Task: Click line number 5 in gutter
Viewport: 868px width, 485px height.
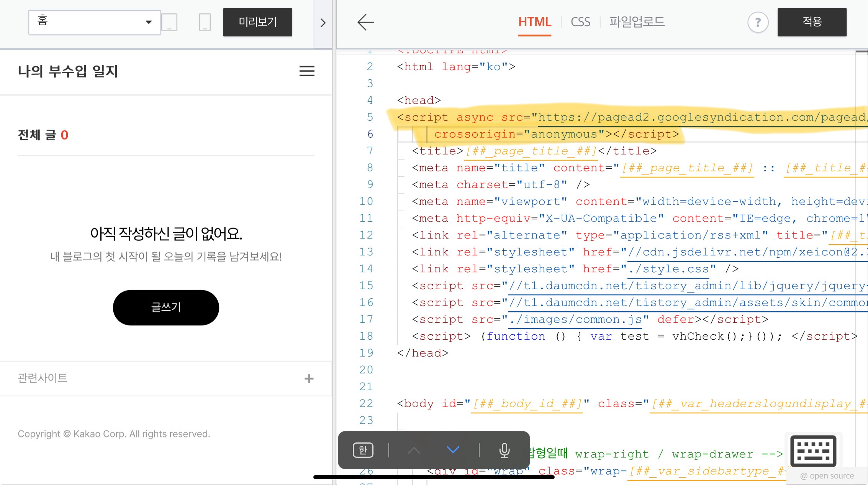Action: [x=370, y=117]
